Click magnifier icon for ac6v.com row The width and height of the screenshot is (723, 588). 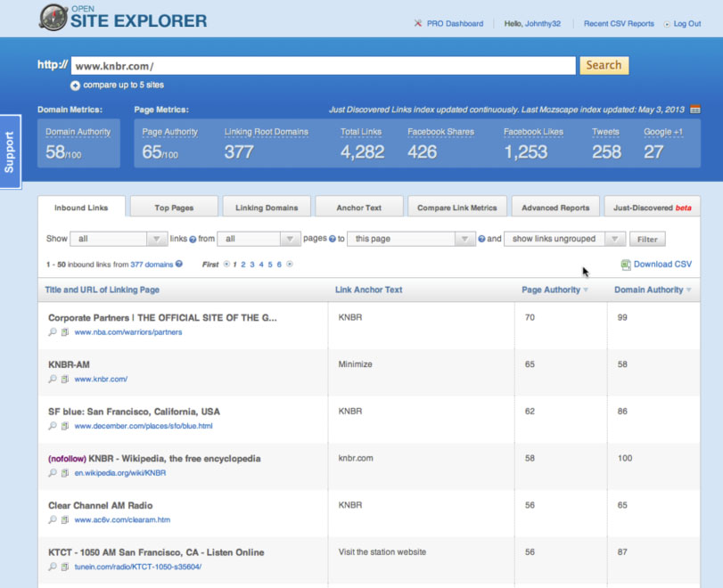click(53, 519)
